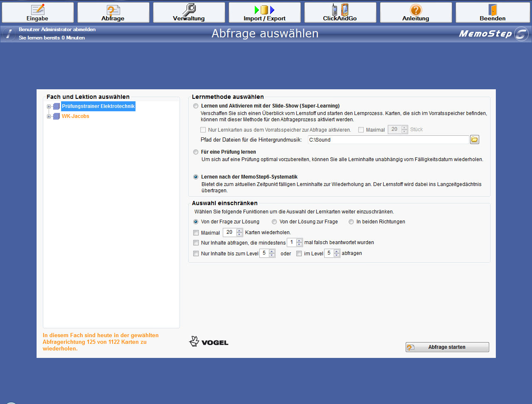Open ClickAndGo mobile phones icon
The image size is (532, 404).
click(340, 10)
